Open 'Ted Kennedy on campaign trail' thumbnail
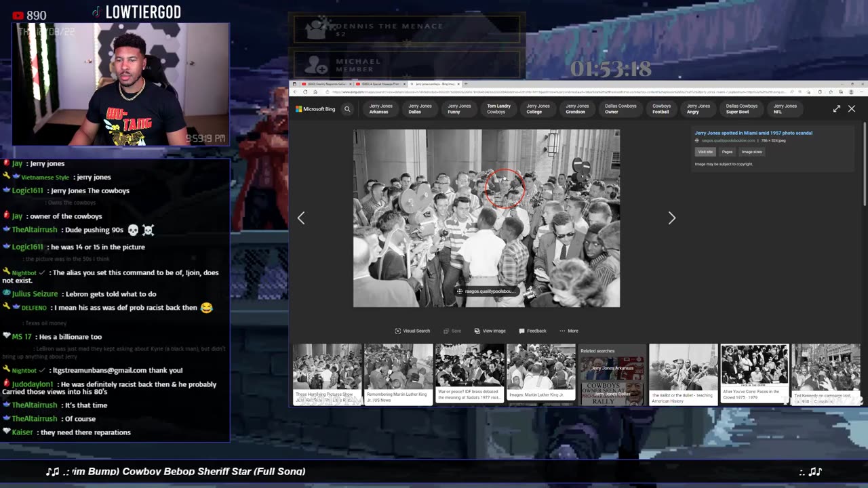 point(825,374)
